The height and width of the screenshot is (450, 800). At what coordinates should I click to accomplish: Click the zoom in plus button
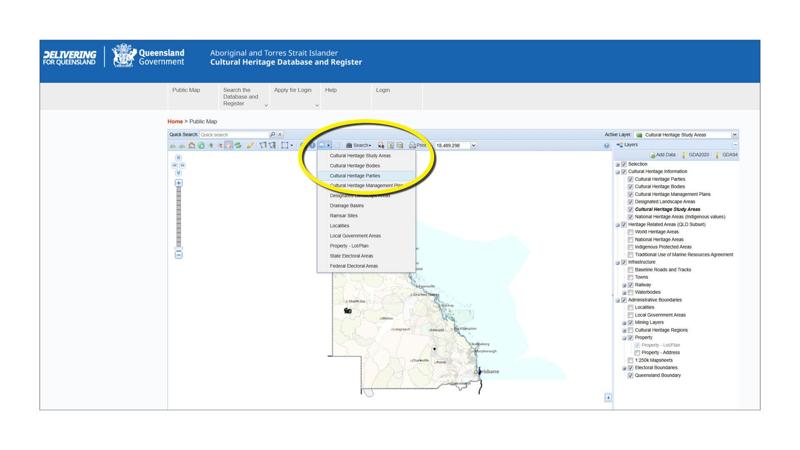179,183
